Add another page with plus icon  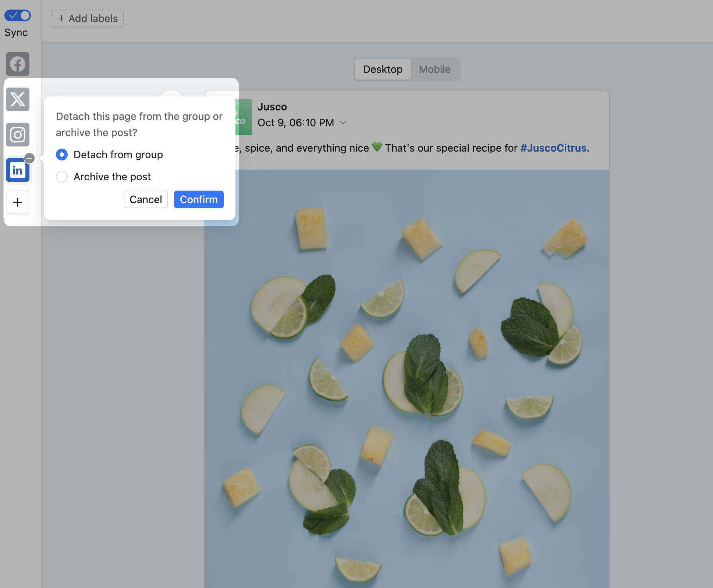pyautogui.click(x=17, y=202)
